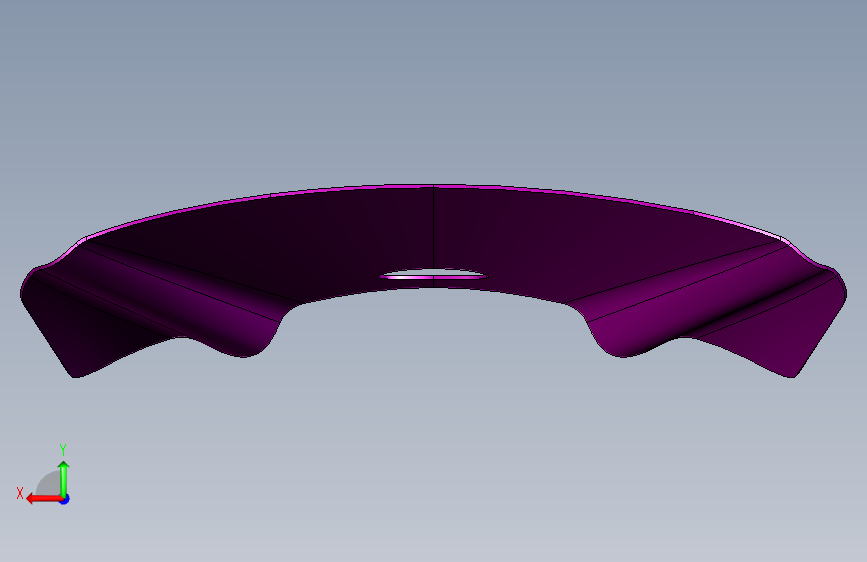Screen dimensions: 867x562
Task: Click the red X axis arrow
Action: tap(44, 499)
